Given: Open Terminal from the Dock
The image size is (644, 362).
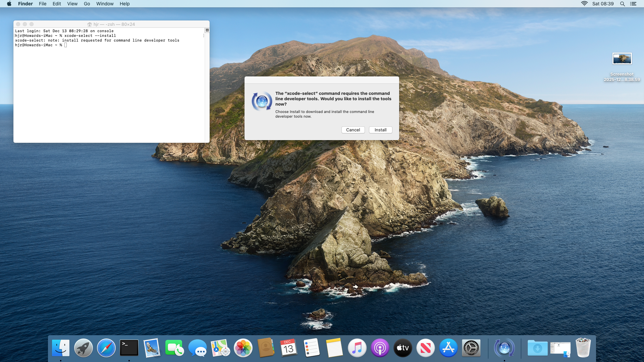Looking at the screenshot, I should [129, 348].
